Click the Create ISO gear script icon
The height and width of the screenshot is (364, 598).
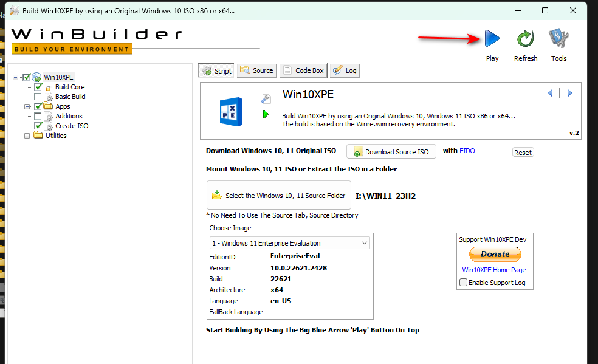pos(49,126)
